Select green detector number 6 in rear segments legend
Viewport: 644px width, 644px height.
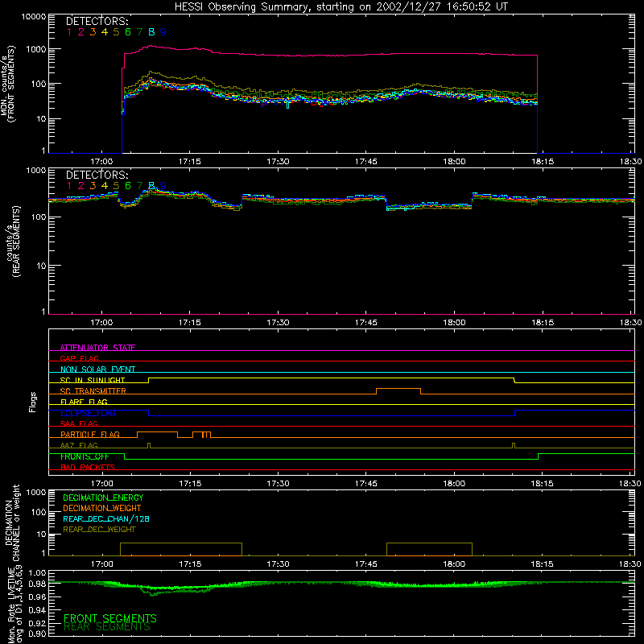pyautogui.click(x=128, y=186)
